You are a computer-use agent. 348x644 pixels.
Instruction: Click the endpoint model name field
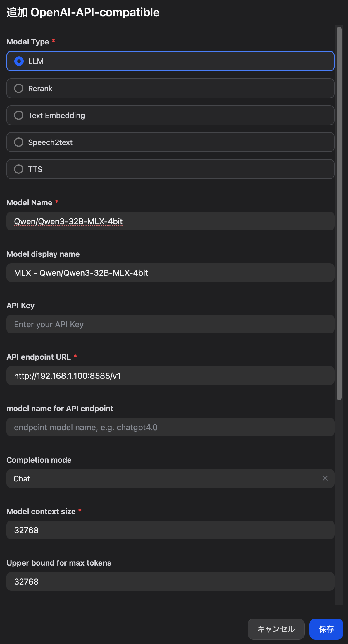(x=170, y=427)
